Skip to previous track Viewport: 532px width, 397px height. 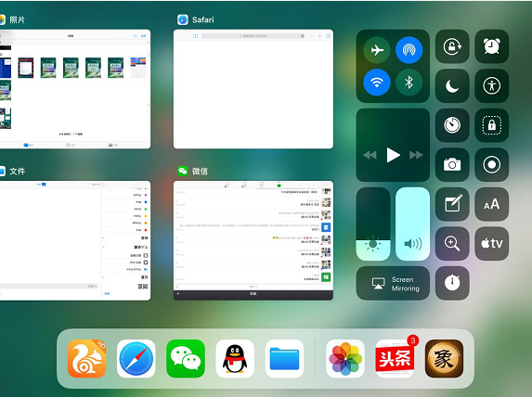(370, 155)
